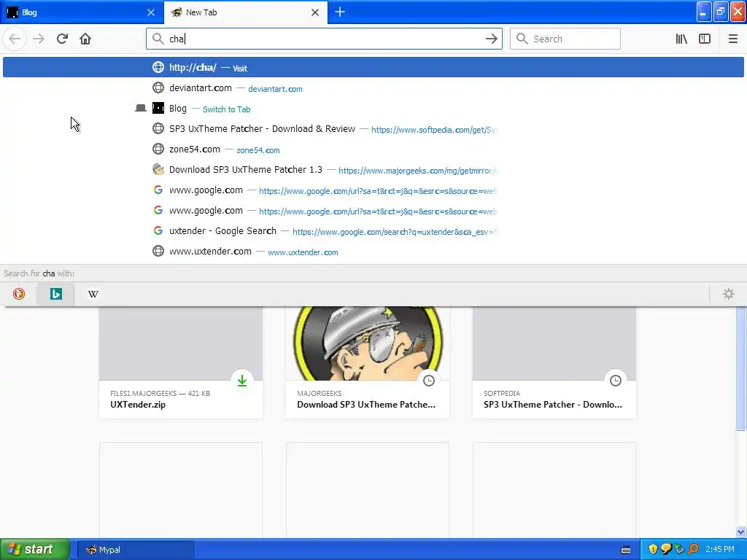Viewport: 747px width, 560px height.
Task: Click the Download SP3 UxTheme Patche... title
Action: [366, 404]
